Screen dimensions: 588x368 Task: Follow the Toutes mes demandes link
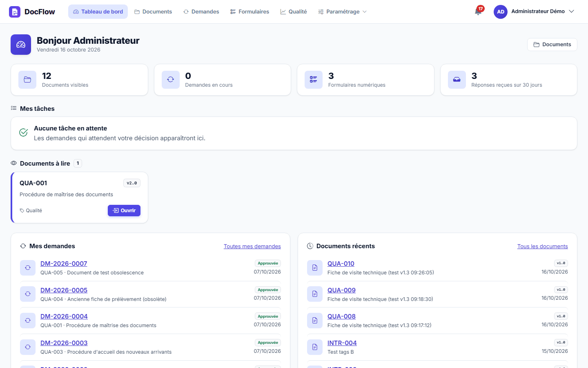(x=252, y=246)
